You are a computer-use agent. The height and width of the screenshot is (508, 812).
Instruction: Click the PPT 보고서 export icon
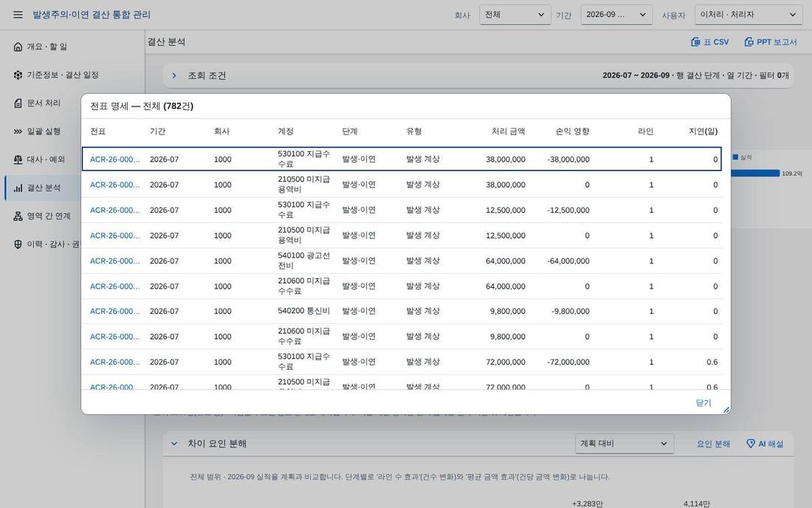click(x=749, y=42)
